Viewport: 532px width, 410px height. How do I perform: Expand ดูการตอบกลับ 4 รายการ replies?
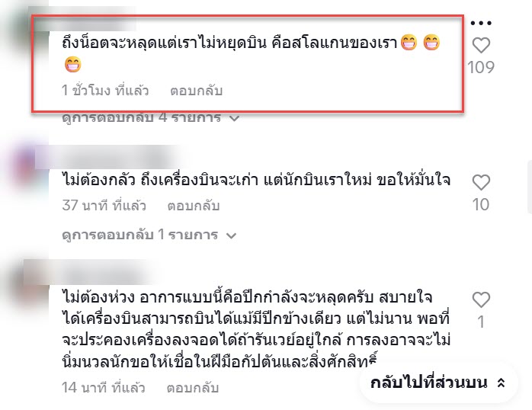tap(151, 117)
